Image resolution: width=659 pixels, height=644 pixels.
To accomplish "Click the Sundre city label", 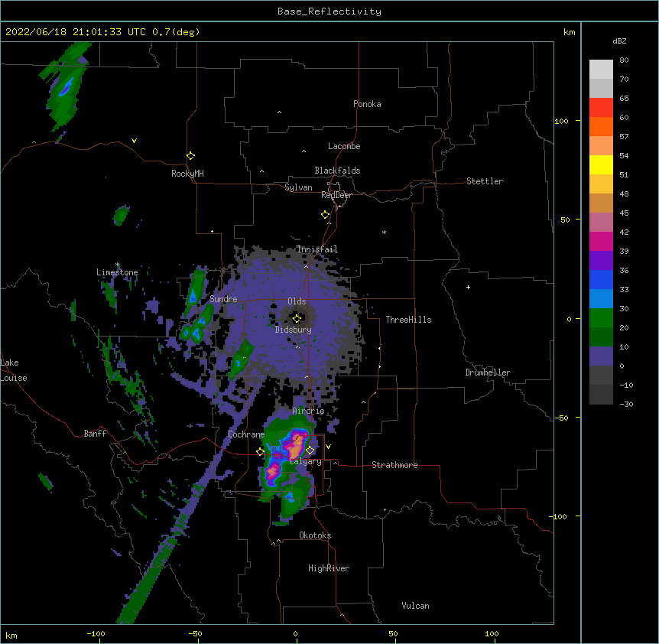I will tap(223, 299).
